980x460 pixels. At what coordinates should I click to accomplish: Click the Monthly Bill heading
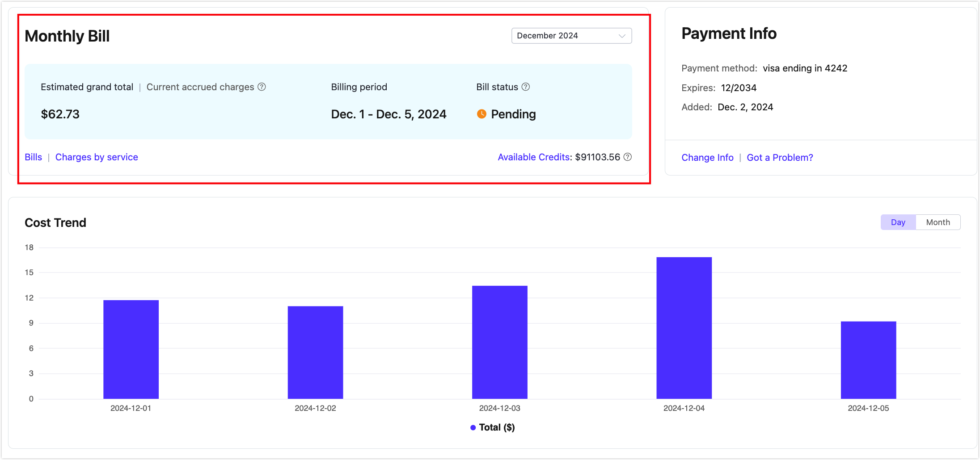[x=67, y=36]
